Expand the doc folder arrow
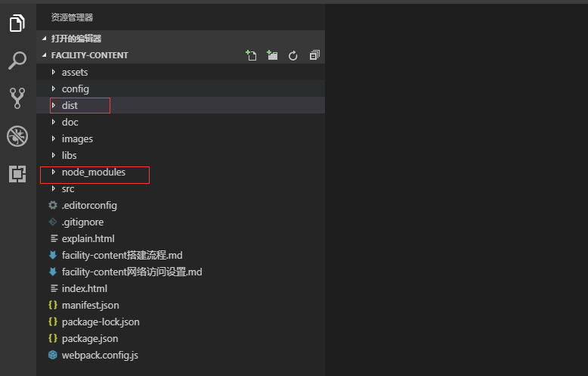 tap(53, 122)
